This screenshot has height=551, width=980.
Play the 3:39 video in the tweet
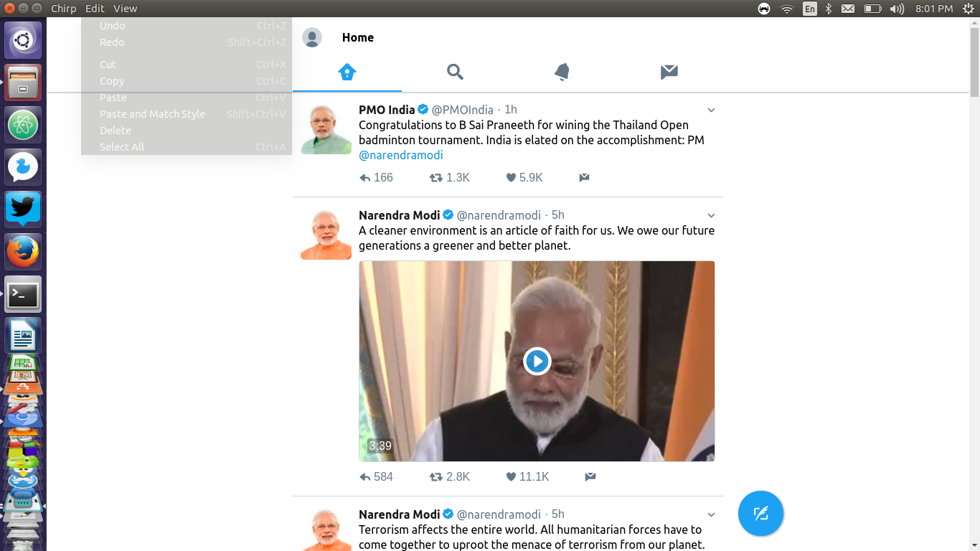537,361
